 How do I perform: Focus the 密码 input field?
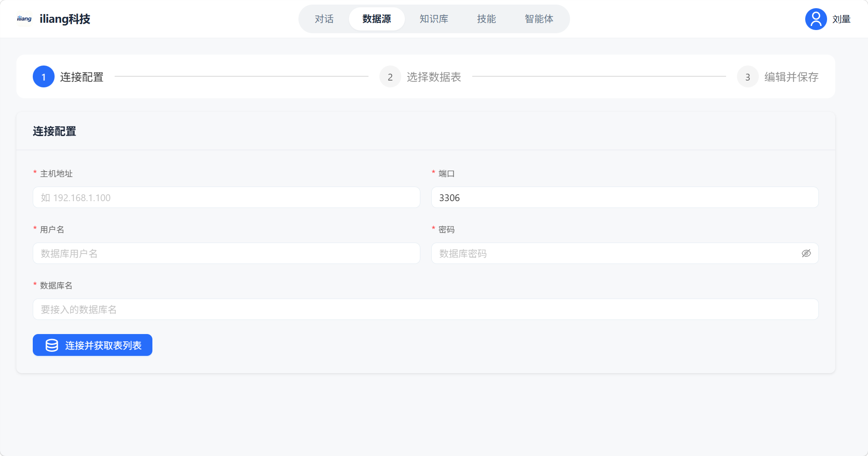[625, 253]
